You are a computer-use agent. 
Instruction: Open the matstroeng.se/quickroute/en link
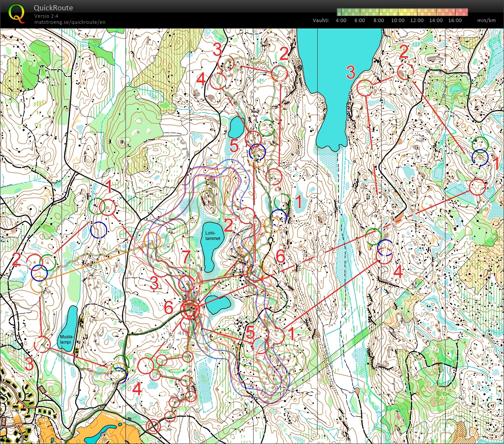(x=70, y=22)
